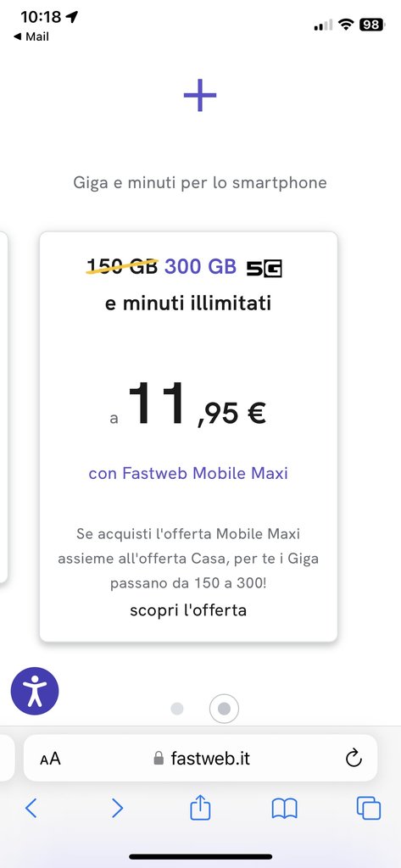The height and width of the screenshot is (868, 401).
Task: Go forward in browser history
Action: 117,809
